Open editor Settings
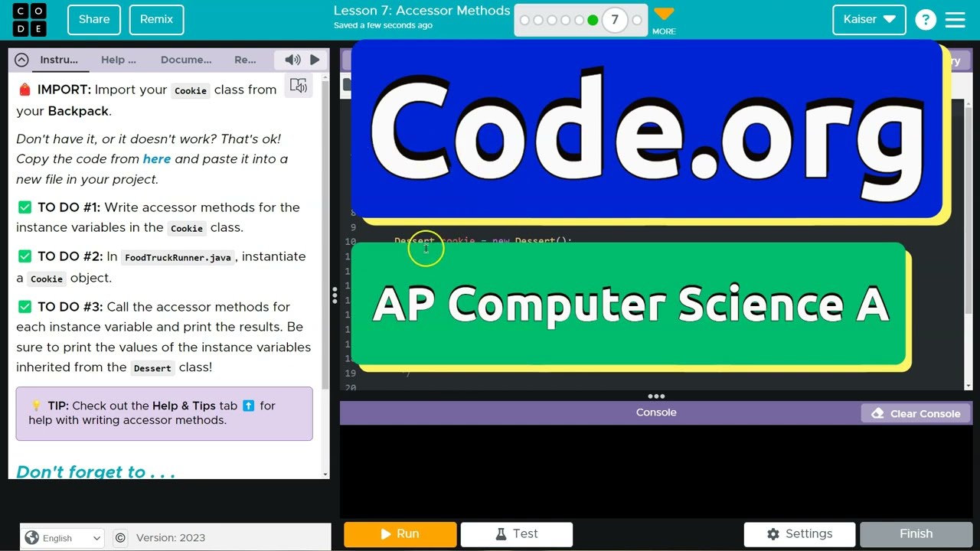The image size is (980, 551). (799, 534)
